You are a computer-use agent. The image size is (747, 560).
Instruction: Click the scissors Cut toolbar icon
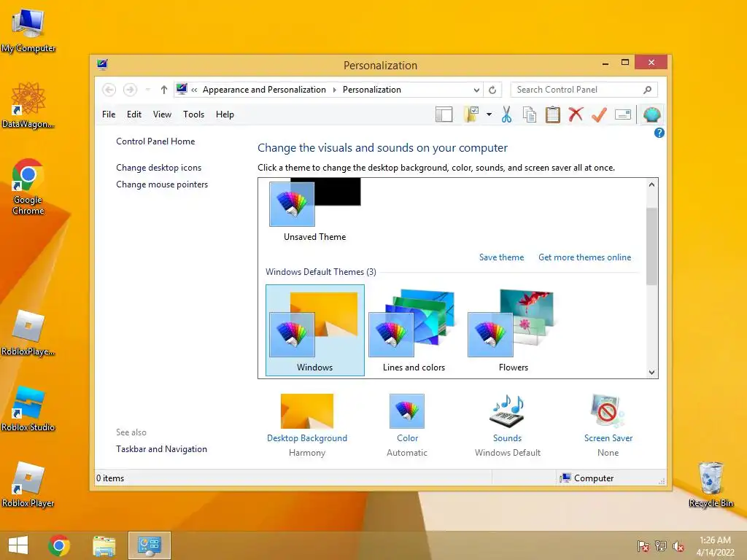tap(506, 114)
